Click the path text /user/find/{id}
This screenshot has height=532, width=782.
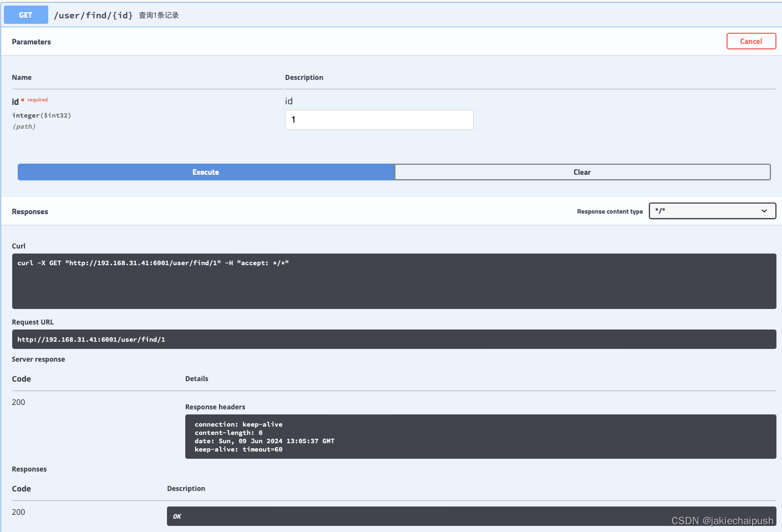coord(93,15)
